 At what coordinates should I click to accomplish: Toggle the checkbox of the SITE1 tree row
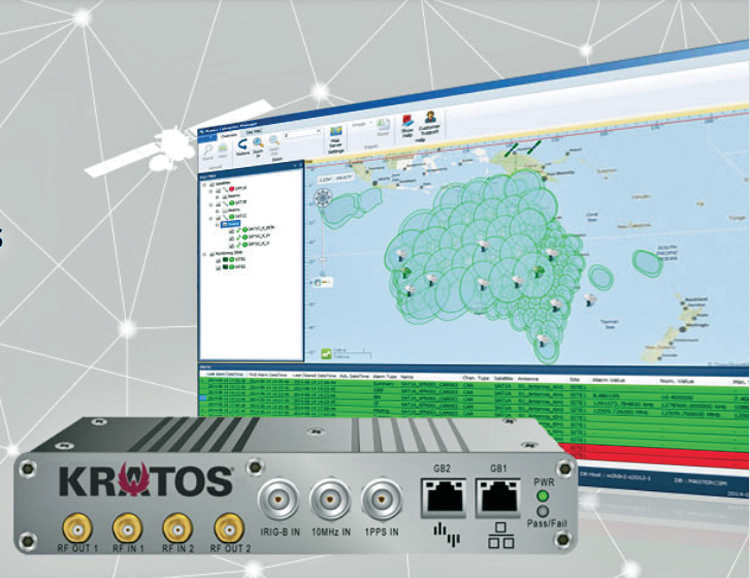[x=218, y=260]
